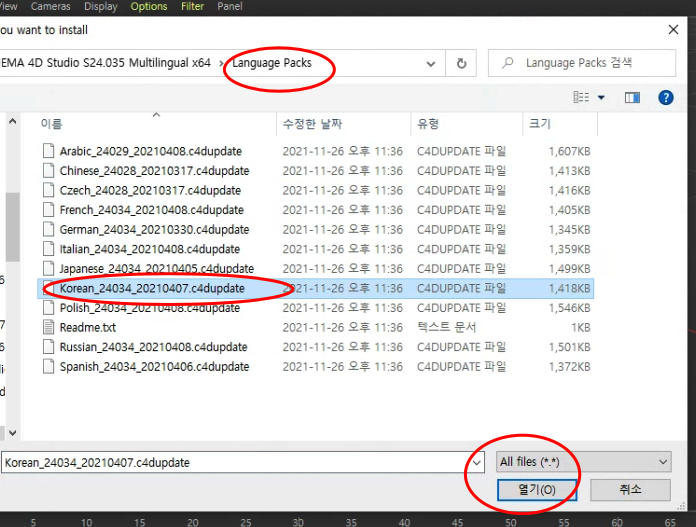Click the Language Packs breadcrumb
This screenshot has width=696, height=527.
click(272, 63)
